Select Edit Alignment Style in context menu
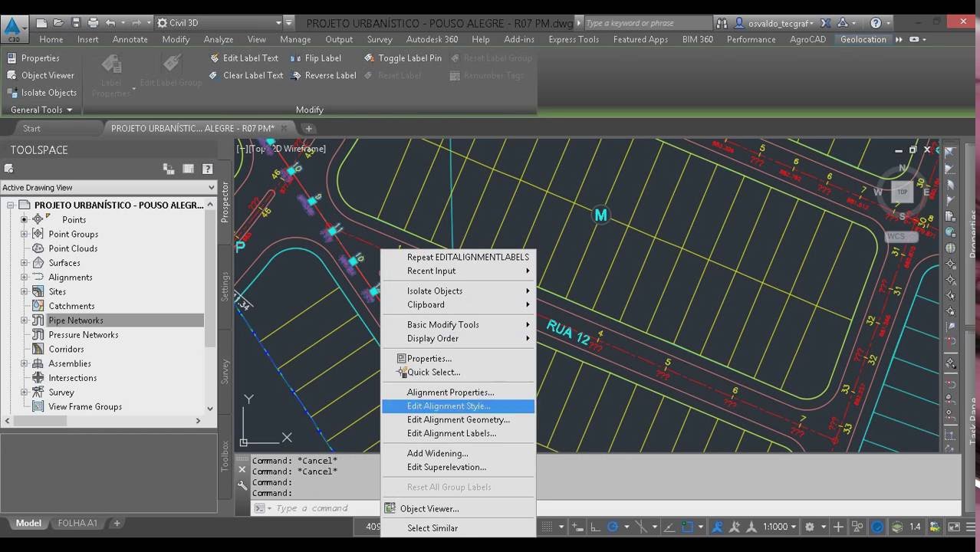 pos(458,406)
